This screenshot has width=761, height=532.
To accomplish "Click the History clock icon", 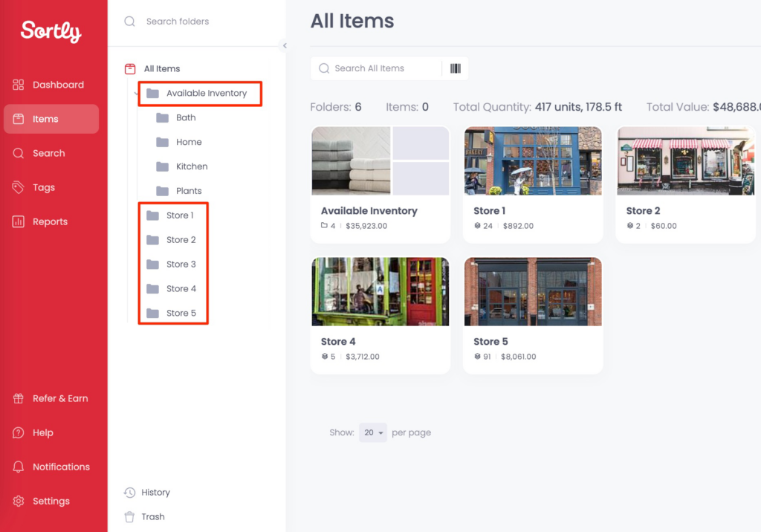I will pyautogui.click(x=129, y=492).
